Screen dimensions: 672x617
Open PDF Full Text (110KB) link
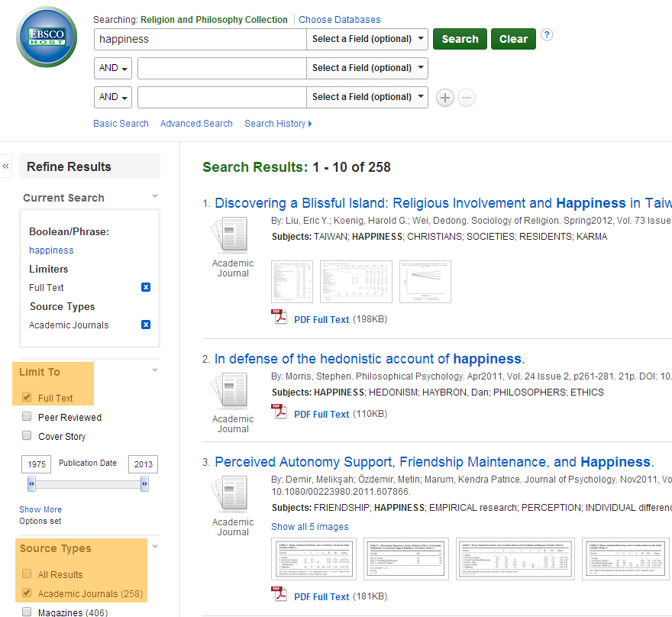[321, 415]
